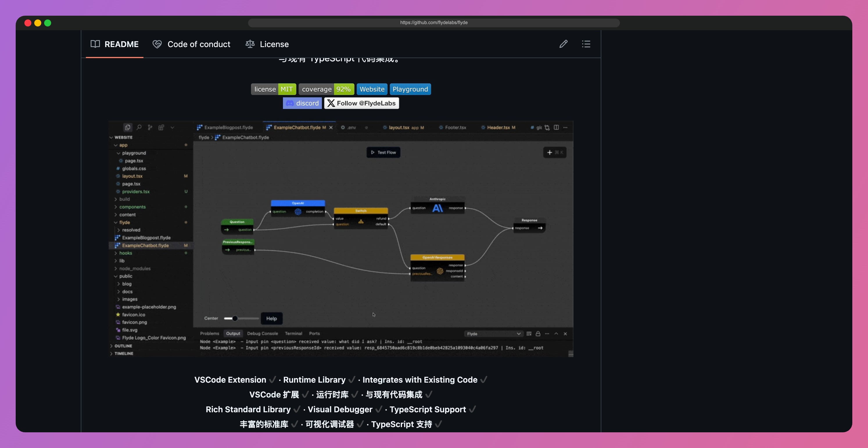Image resolution: width=868 pixels, height=448 pixels.
Task: Expand the hooks folder
Action: click(116, 253)
